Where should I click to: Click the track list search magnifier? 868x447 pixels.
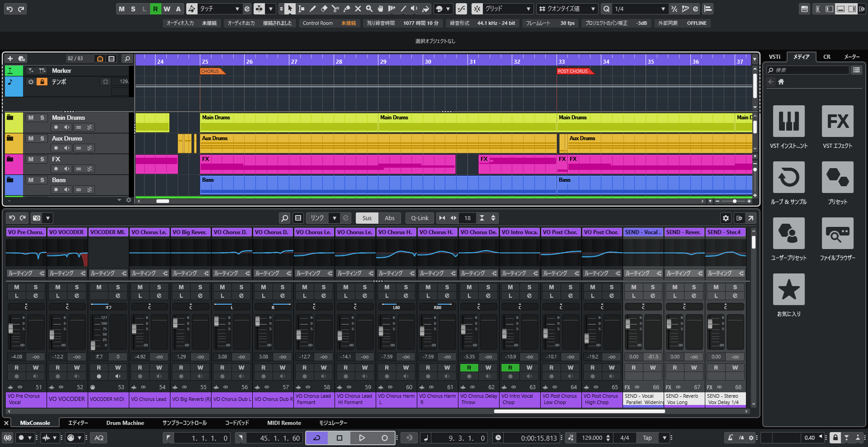coord(127,58)
